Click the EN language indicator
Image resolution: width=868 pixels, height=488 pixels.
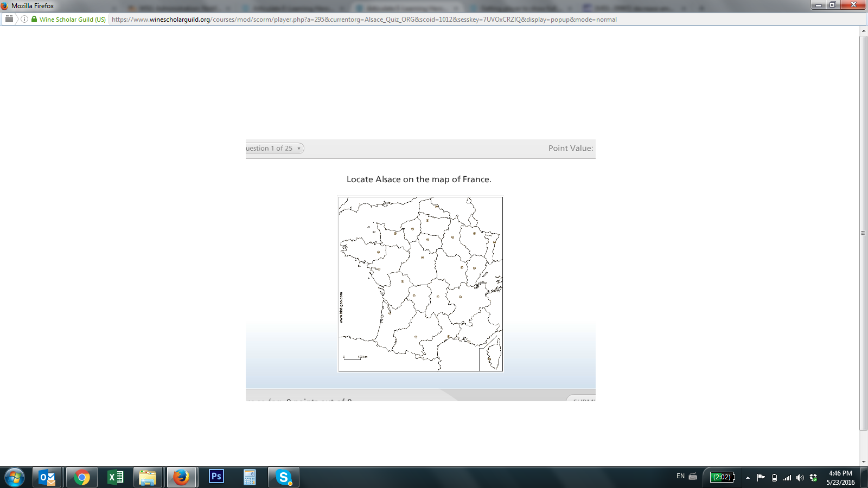click(680, 477)
